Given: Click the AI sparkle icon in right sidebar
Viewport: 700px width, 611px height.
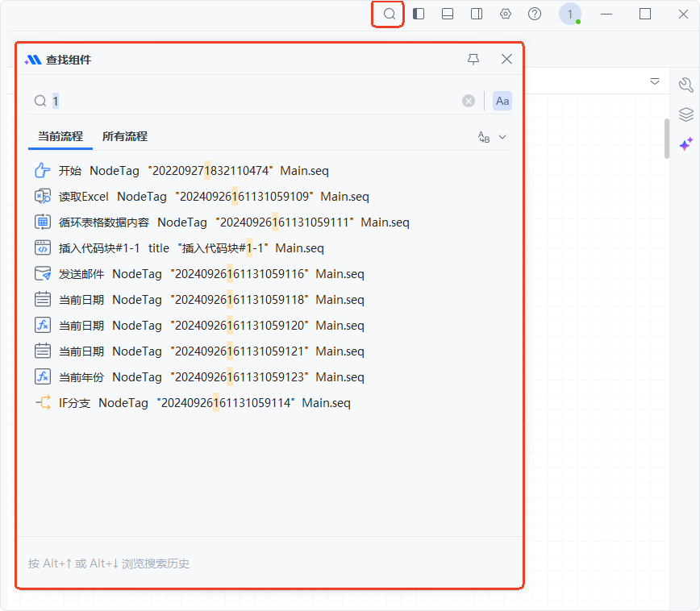Looking at the screenshot, I should [685, 144].
